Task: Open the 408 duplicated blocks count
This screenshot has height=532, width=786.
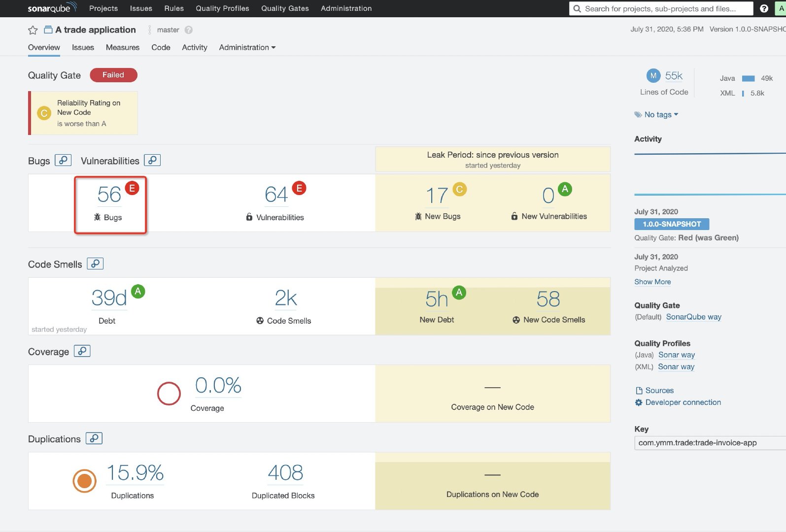Action: (285, 472)
